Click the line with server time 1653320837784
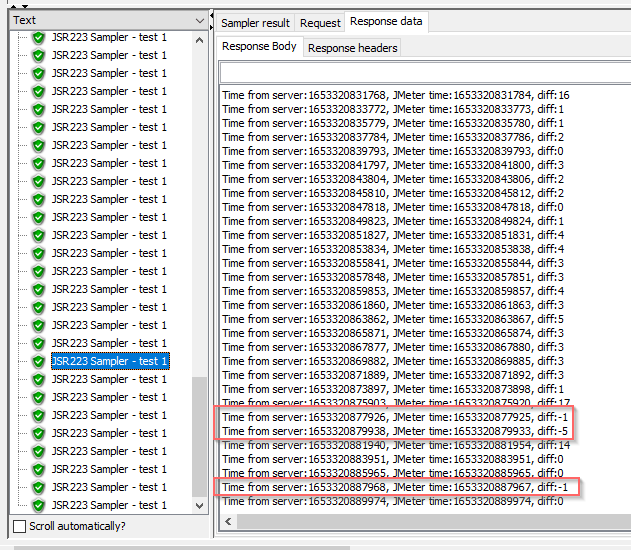 point(393,137)
